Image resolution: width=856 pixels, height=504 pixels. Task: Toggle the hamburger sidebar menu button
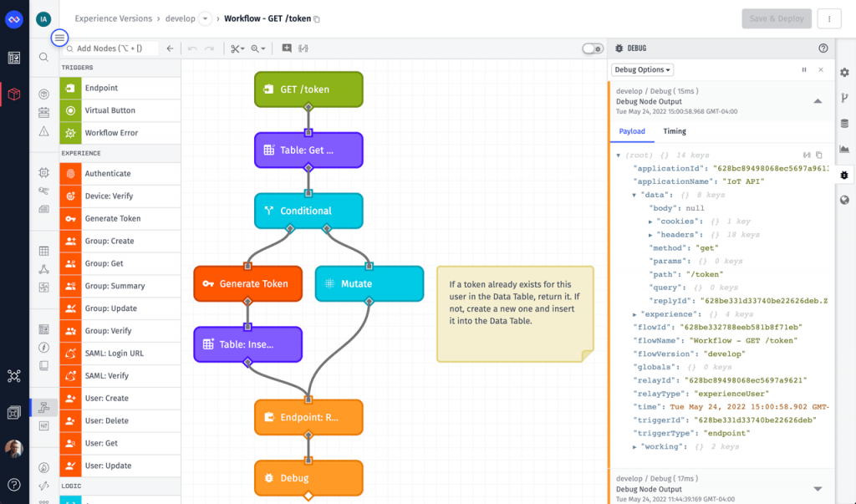59,38
